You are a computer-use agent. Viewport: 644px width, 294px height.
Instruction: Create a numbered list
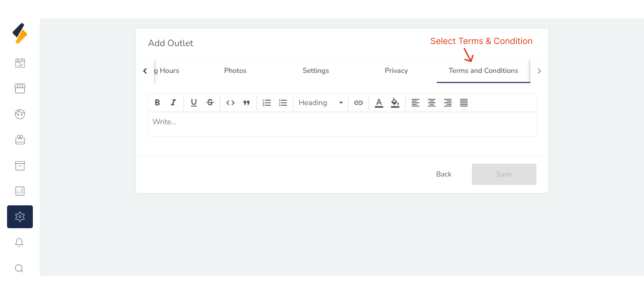pos(267,102)
